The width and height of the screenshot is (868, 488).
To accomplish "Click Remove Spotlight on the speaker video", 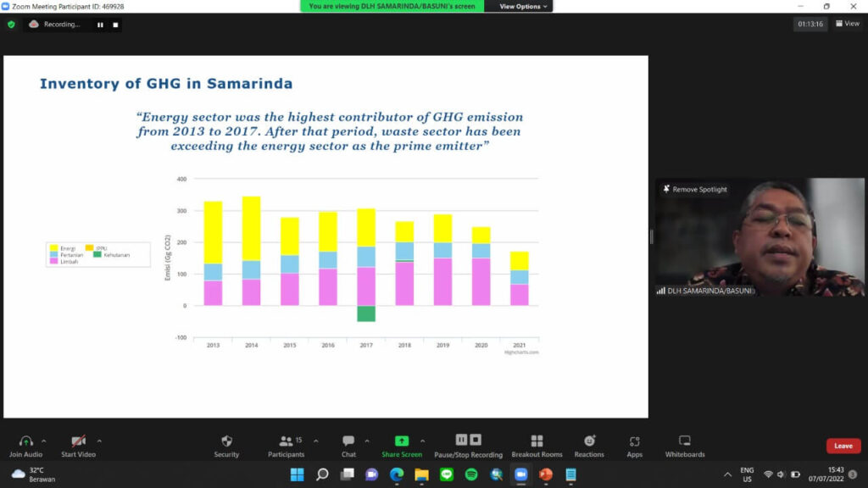I will click(695, 189).
